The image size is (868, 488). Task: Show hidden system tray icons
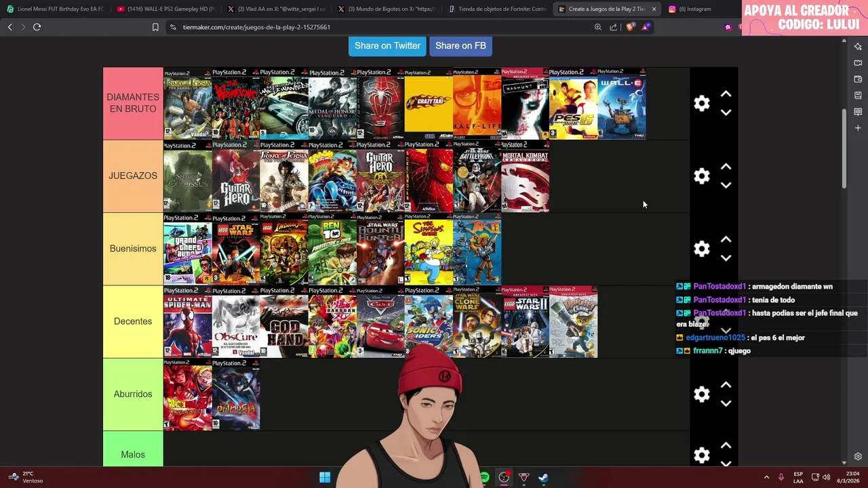point(766,477)
